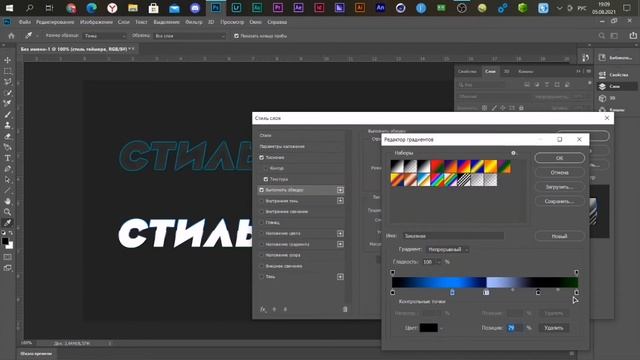The image size is (640, 360).
Task: Select the blue color stop on gradient bar
Action: click(452, 292)
